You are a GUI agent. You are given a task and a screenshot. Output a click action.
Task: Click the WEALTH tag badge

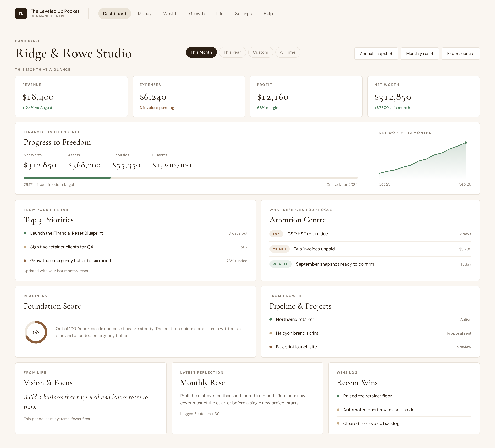click(281, 264)
